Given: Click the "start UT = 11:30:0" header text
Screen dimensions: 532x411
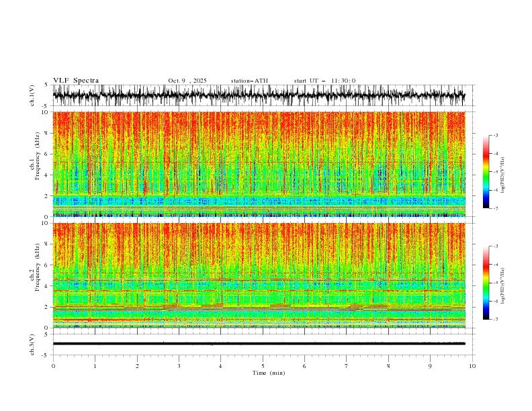Looking at the screenshot, I should coord(324,81).
